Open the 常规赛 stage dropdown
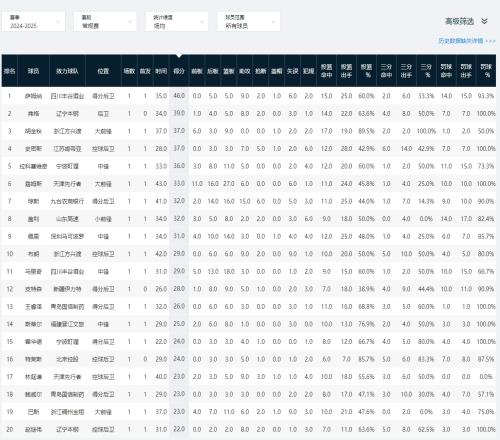 105,22
